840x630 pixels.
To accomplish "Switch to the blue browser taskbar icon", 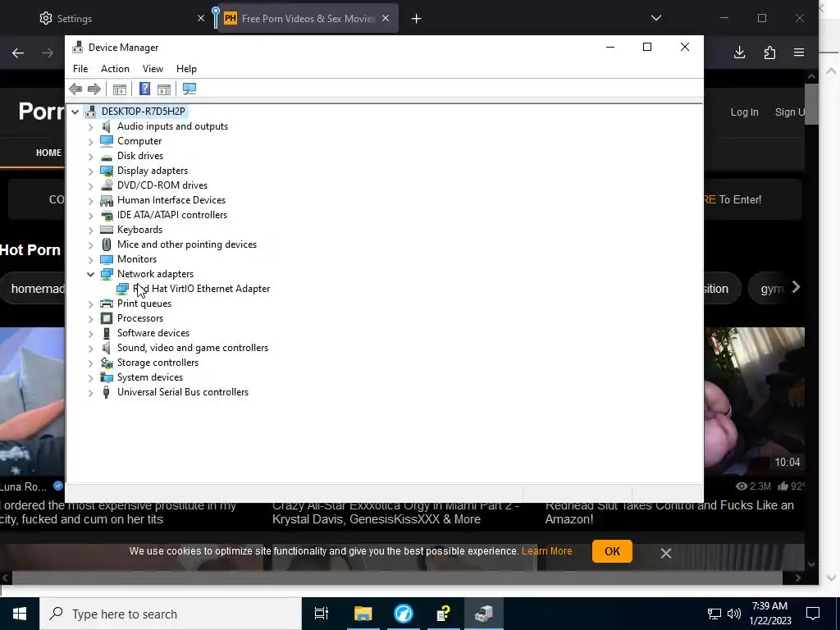I will 404,614.
